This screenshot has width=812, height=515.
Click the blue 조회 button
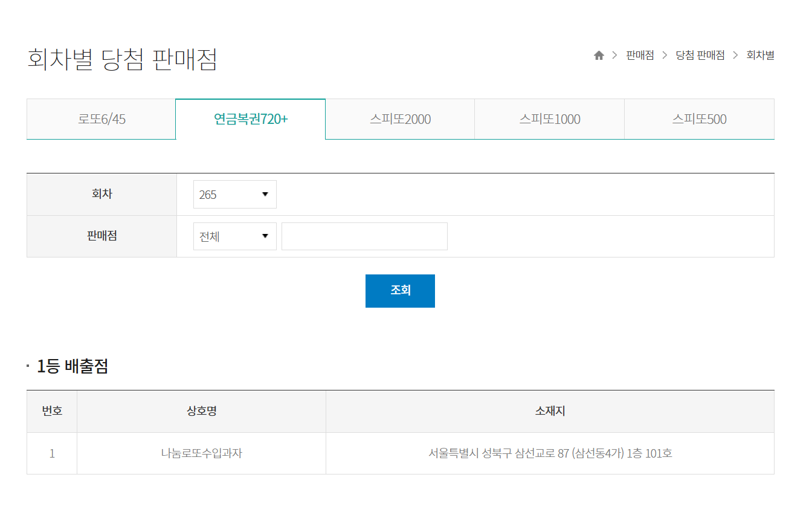point(400,291)
